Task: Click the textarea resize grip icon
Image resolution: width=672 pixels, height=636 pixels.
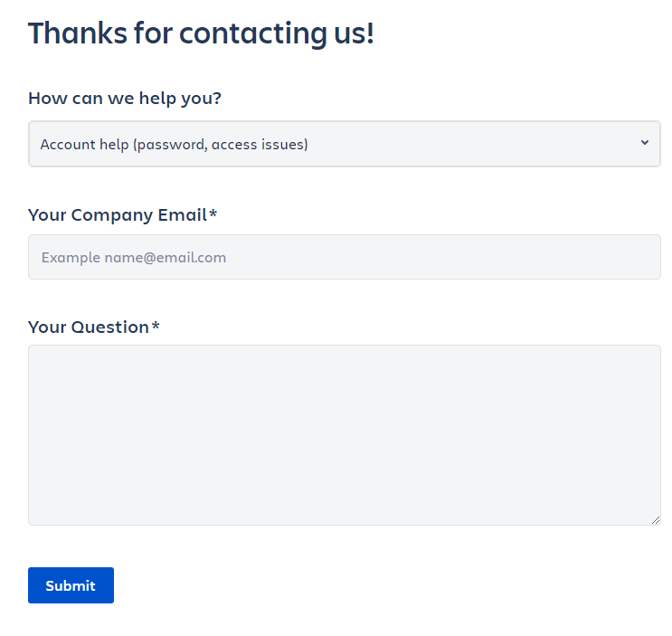Action: [655, 519]
